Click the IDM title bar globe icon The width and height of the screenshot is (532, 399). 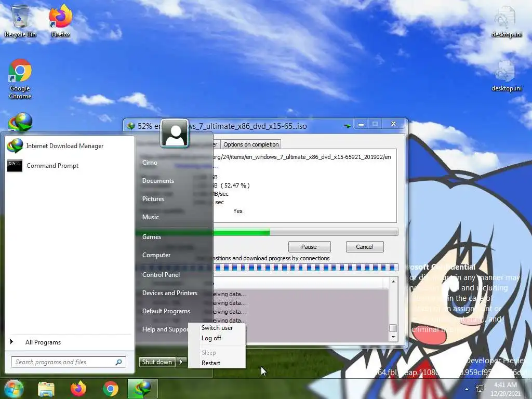(130, 126)
